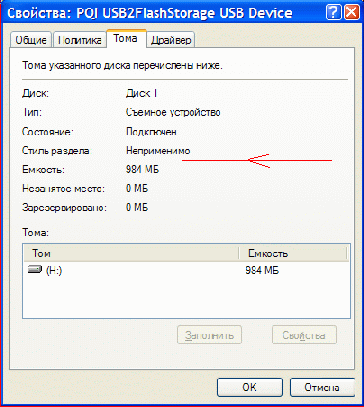Switch to the Общие tab
364x407 pixels.
coord(31,40)
